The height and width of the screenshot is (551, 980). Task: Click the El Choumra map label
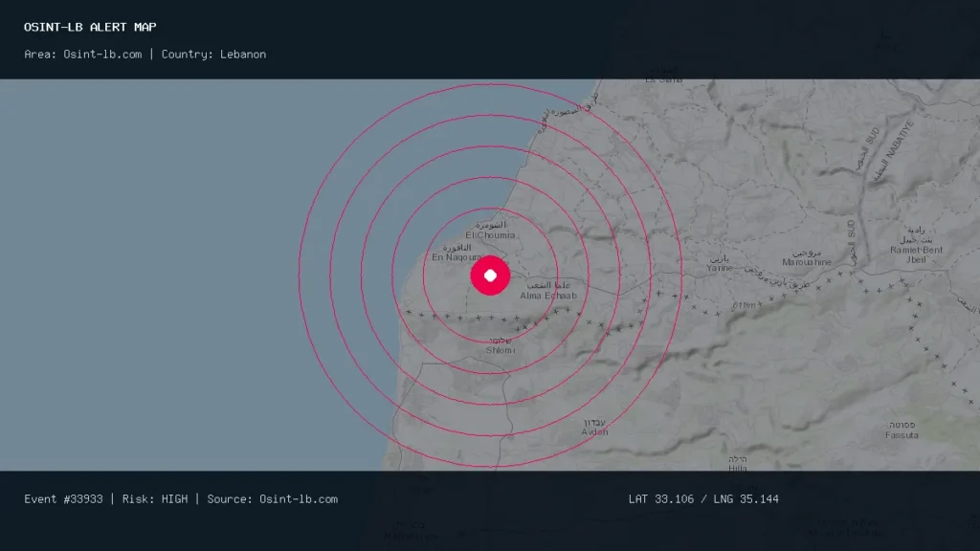point(490,230)
